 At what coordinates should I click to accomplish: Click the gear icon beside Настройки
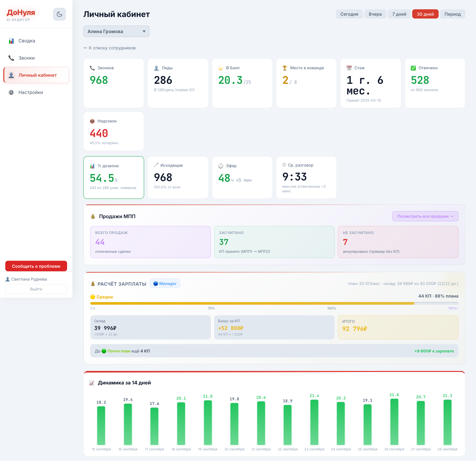11,92
